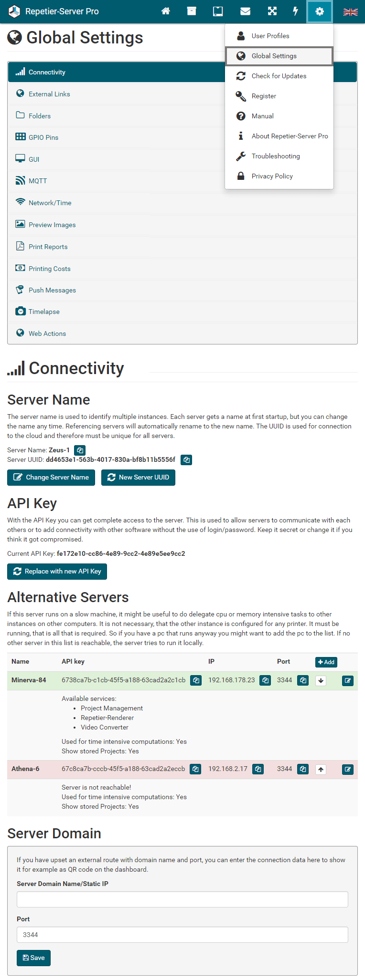Switch to the MQTT settings tab
The height and width of the screenshot is (980, 365).
tap(38, 181)
